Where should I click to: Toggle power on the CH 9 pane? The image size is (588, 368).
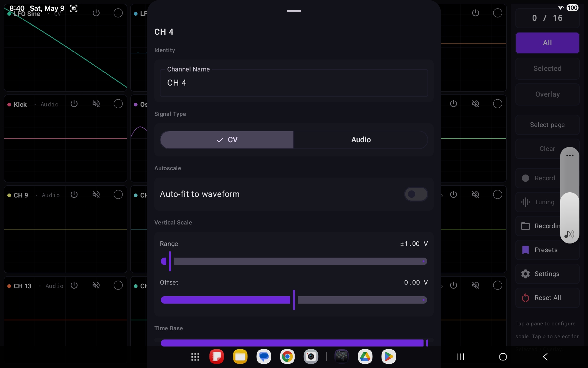click(x=74, y=194)
